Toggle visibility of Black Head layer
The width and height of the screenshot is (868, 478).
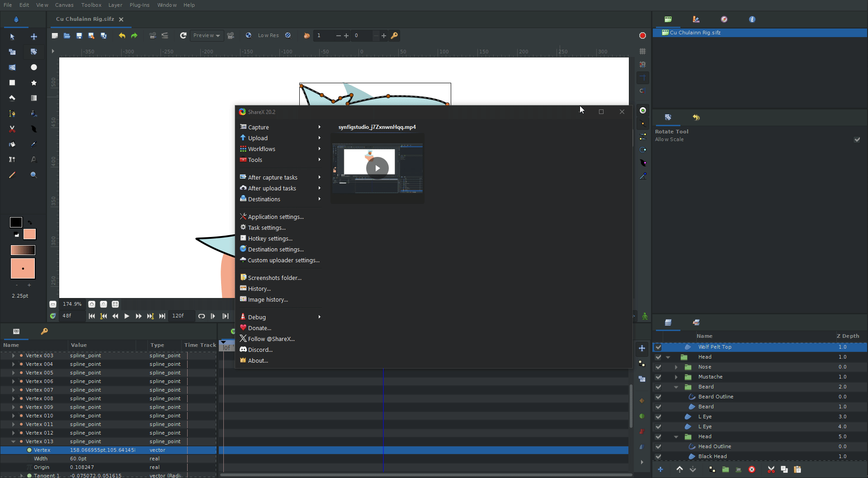point(658,457)
